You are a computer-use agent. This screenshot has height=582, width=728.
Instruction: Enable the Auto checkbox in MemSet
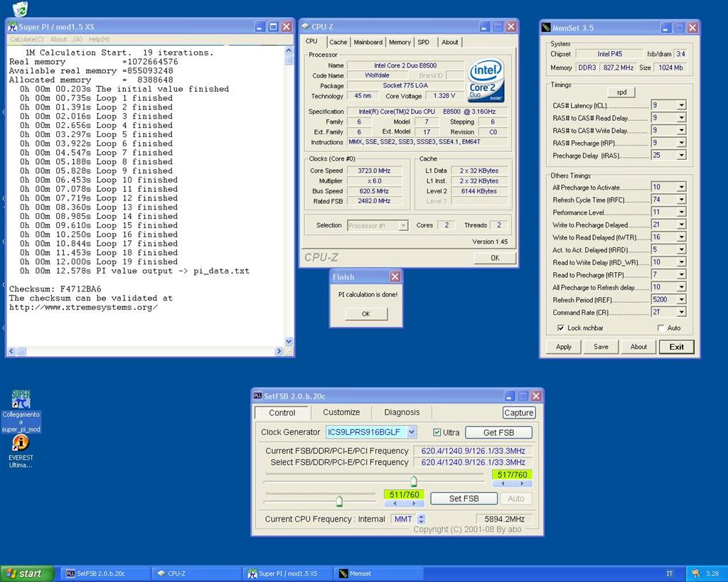tap(661, 328)
